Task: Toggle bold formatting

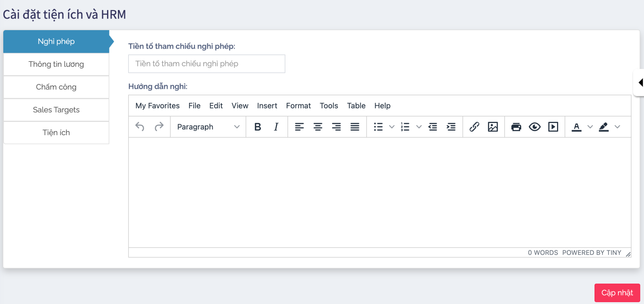Action: (258, 127)
